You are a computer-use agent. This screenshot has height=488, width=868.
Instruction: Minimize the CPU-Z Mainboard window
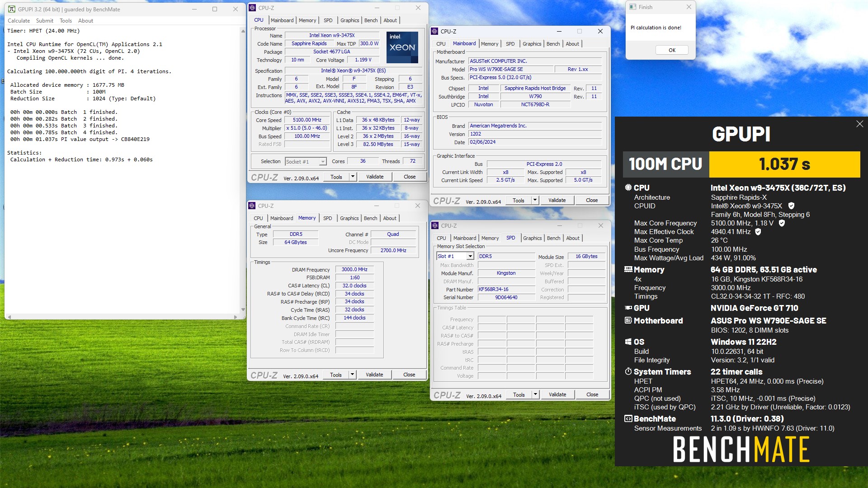tap(559, 31)
